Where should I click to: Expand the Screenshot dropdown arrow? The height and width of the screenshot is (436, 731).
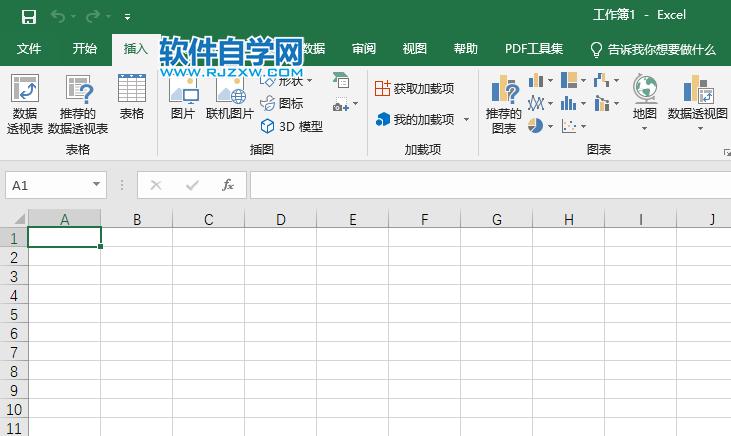(x=356, y=104)
